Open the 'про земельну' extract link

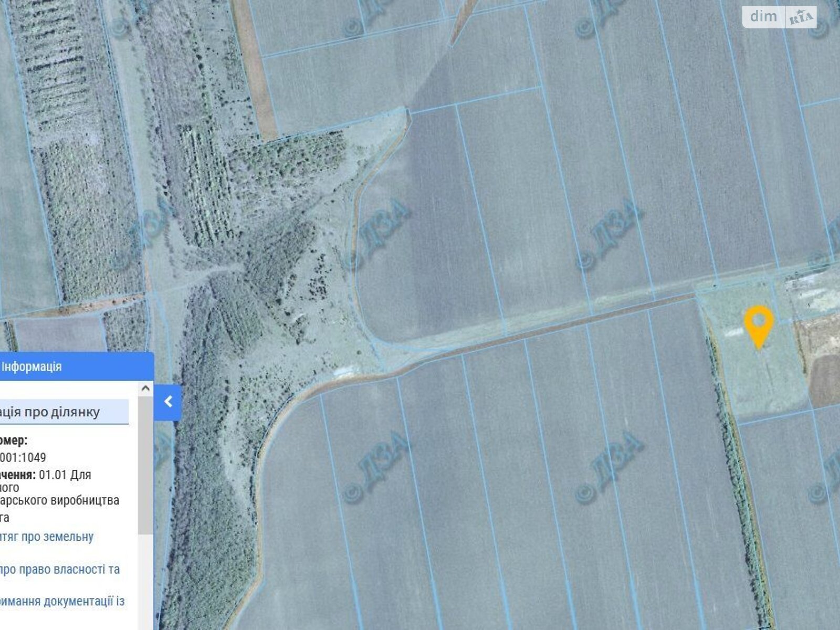point(47,537)
